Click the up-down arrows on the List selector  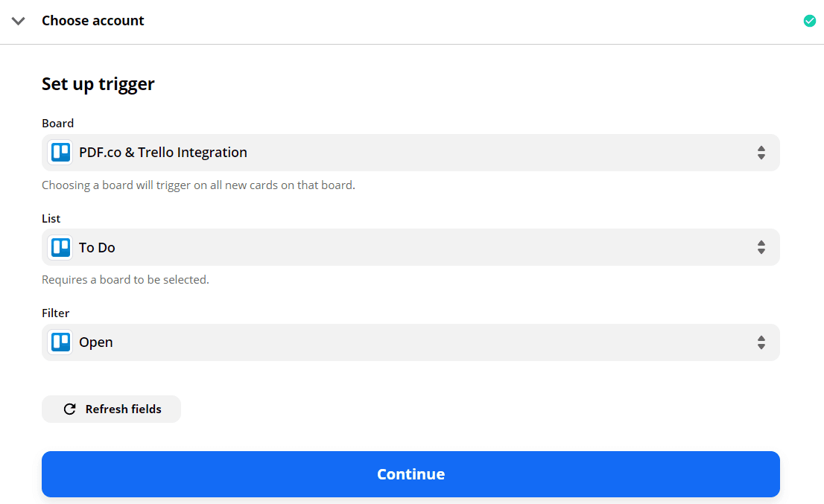(x=761, y=247)
